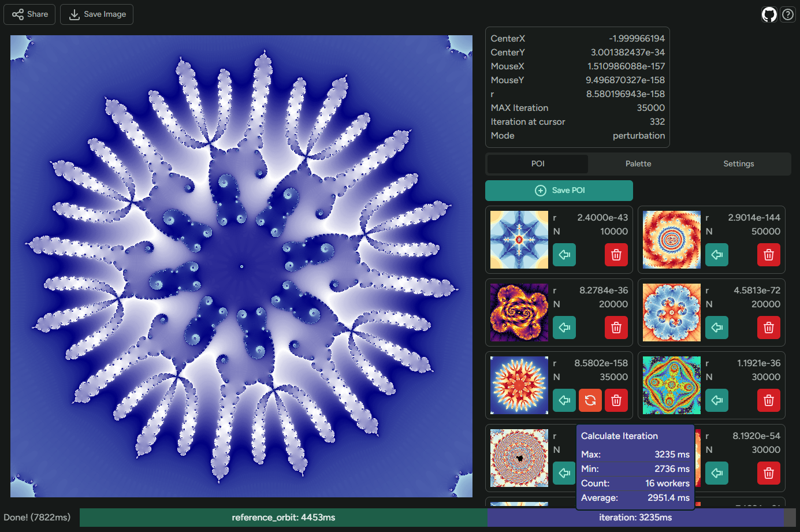
Task: Open the help question mark icon
Action: [x=788, y=14]
